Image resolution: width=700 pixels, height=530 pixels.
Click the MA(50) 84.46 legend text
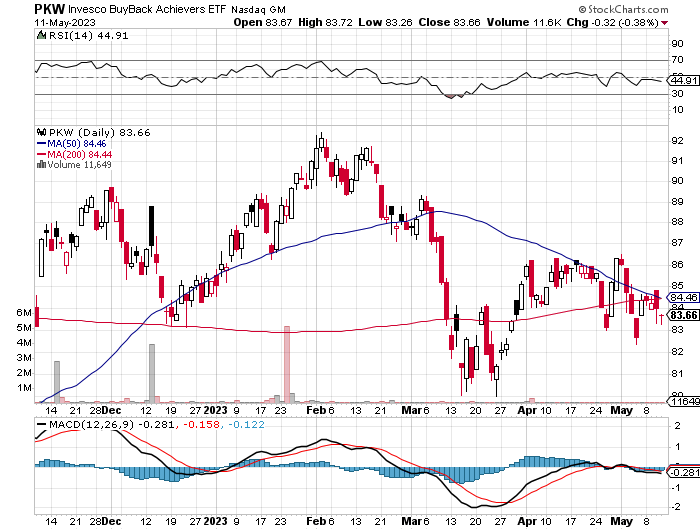click(77, 144)
